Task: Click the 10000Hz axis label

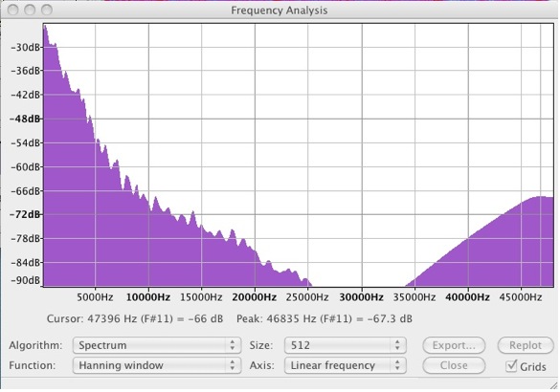Action: [148, 297]
